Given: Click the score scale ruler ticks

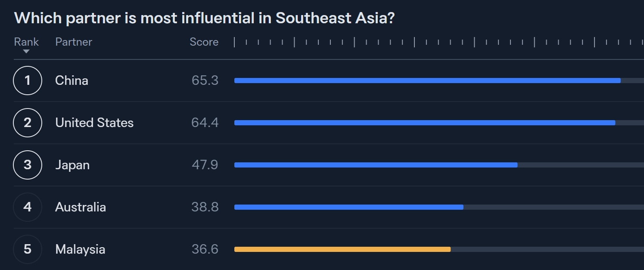Looking at the screenshot, I should pyautogui.click(x=438, y=42).
